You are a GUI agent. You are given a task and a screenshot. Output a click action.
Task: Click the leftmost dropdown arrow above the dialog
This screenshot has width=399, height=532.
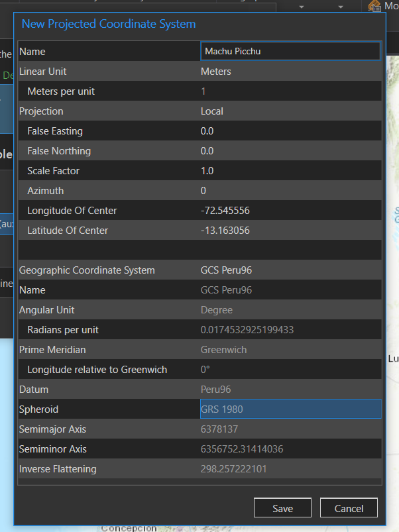[x=302, y=7]
